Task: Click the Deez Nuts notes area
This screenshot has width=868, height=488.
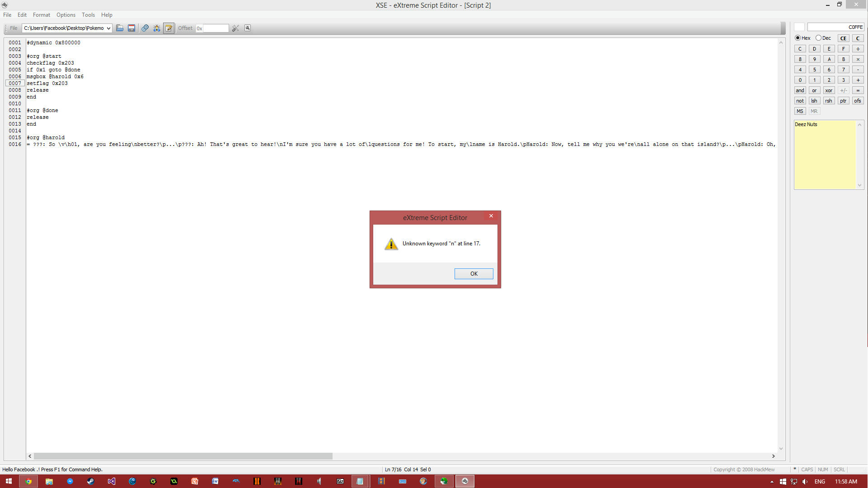Action: 827,155
